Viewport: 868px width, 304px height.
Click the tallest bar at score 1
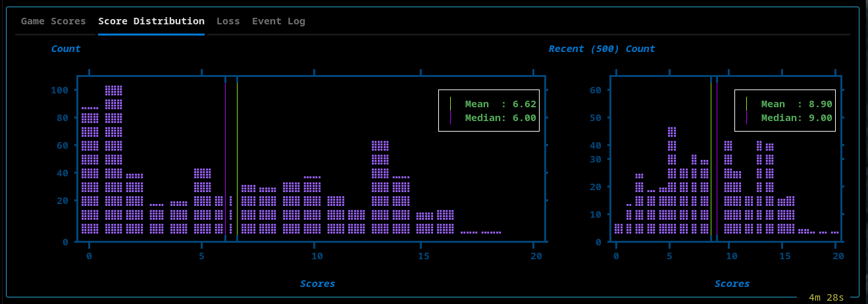click(113, 159)
